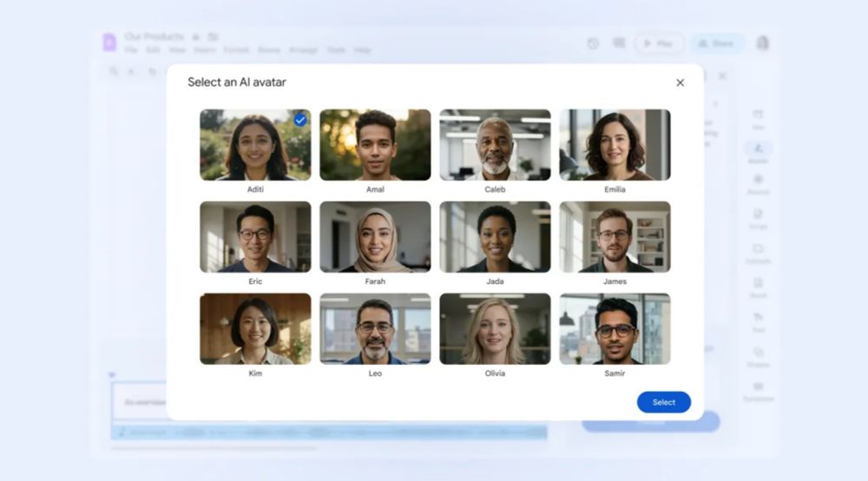Choose the James avatar

[x=615, y=236]
